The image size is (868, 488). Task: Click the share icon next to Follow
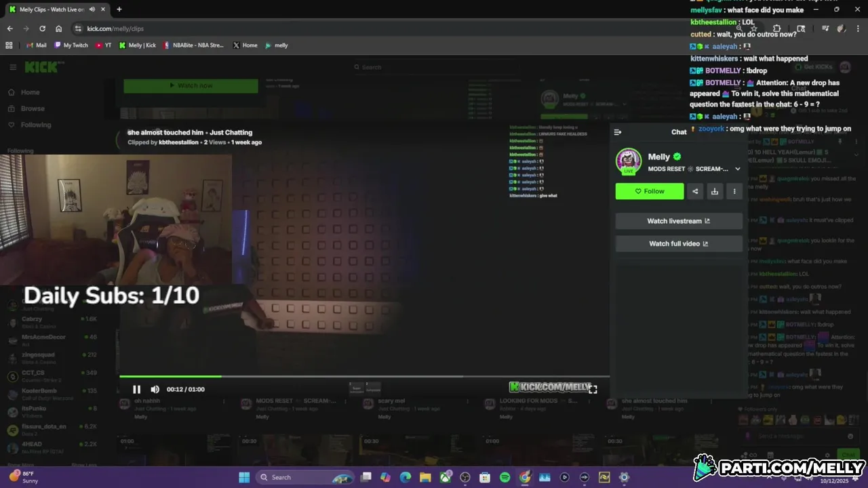(695, 191)
